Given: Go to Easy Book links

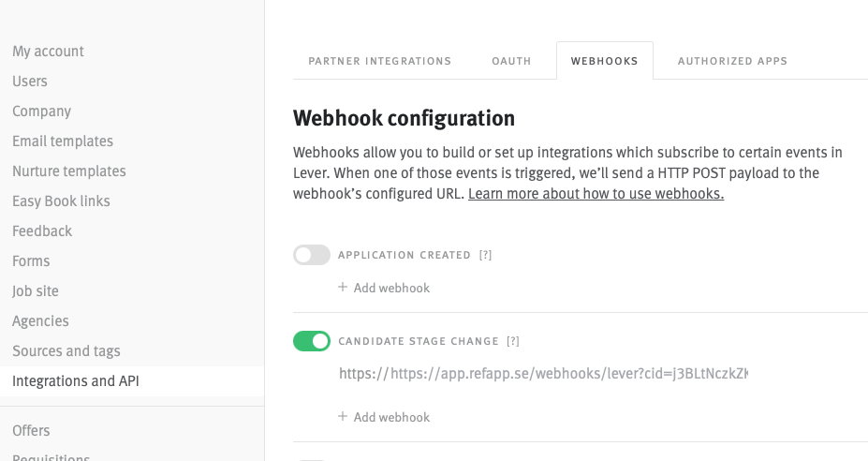Looking at the screenshot, I should pyautogui.click(x=61, y=201).
